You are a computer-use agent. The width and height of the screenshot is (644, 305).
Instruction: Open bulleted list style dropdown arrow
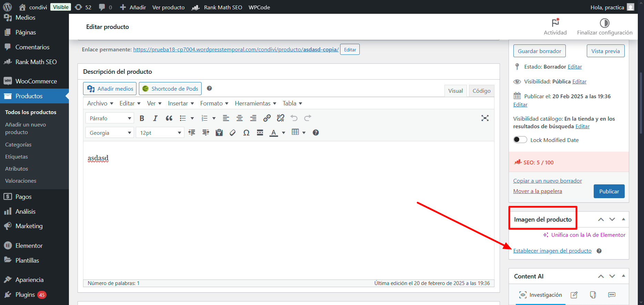(x=192, y=118)
